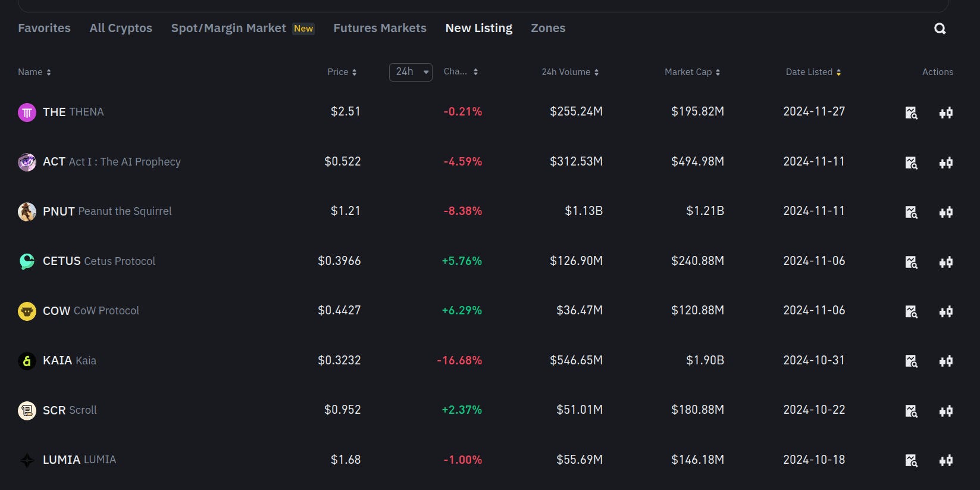Viewport: 980px width, 490px height.
Task: Open trade icon for THE THENA row
Action: click(x=946, y=113)
